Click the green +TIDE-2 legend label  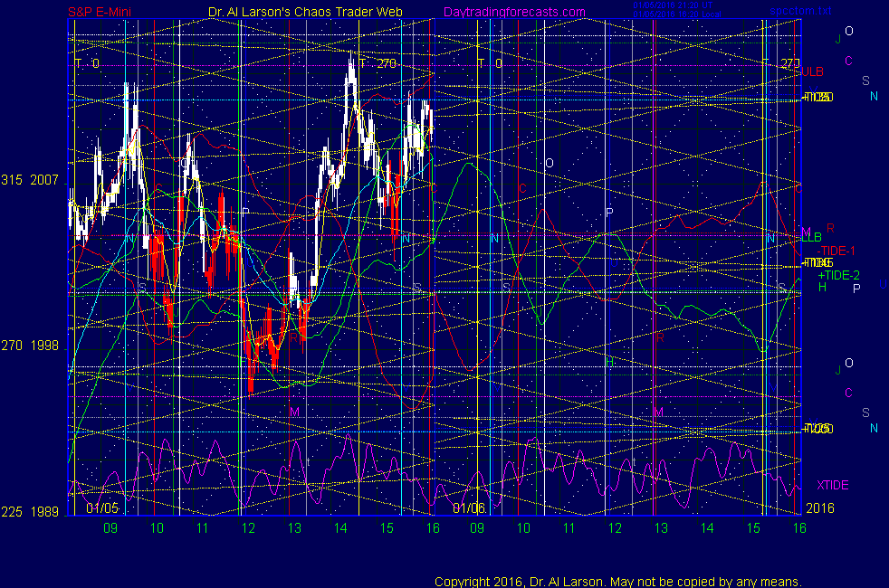click(x=838, y=276)
